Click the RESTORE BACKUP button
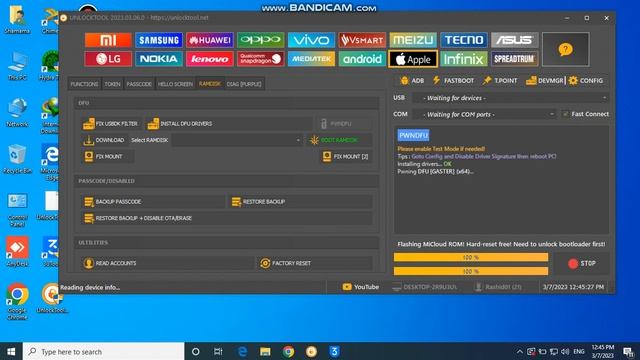Image resolution: width=640 pixels, height=360 pixels. click(300, 202)
